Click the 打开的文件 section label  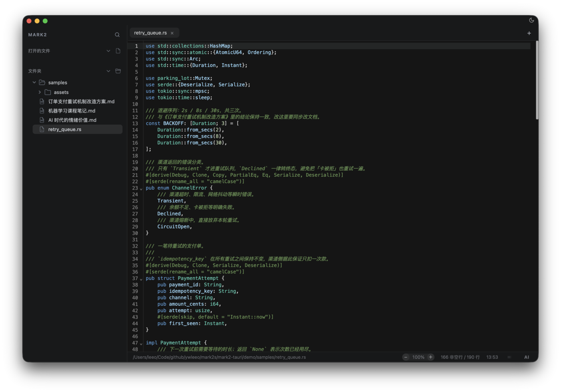39,51
